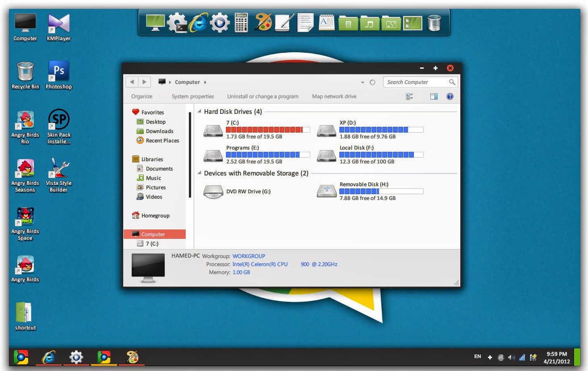Screen dimensions: 588x371
Task: Open the KMPlayer desktop shortcut
Action: pos(58,27)
